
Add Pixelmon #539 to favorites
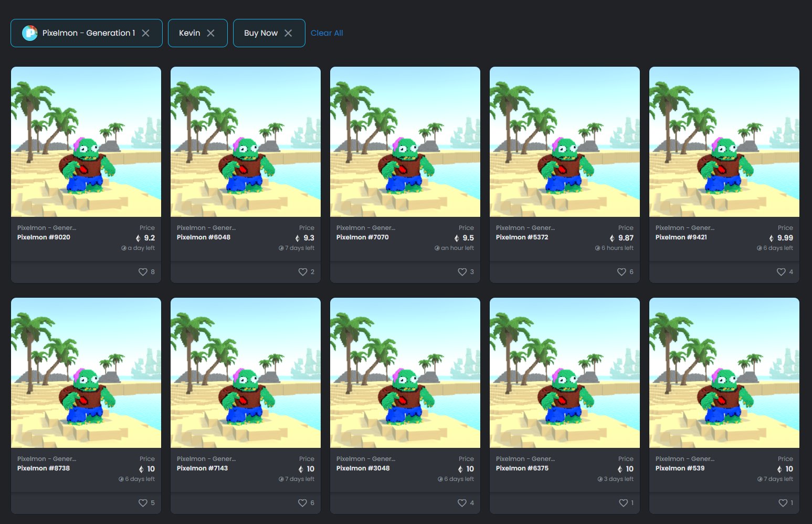tap(783, 503)
